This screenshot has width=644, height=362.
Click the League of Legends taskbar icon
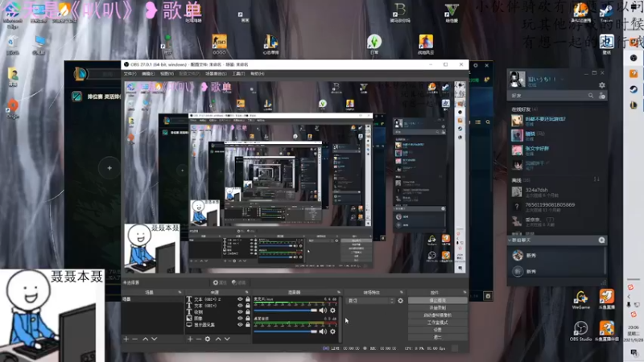click(x=634, y=105)
